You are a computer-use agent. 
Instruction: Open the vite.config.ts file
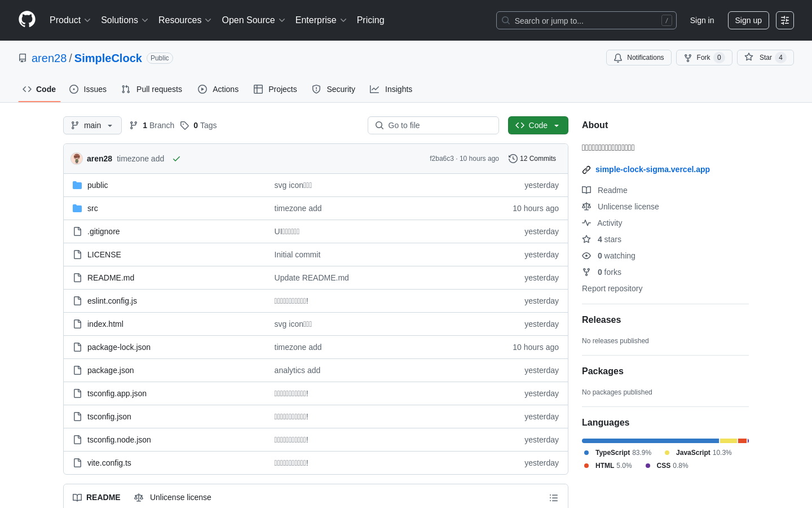click(109, 463)
